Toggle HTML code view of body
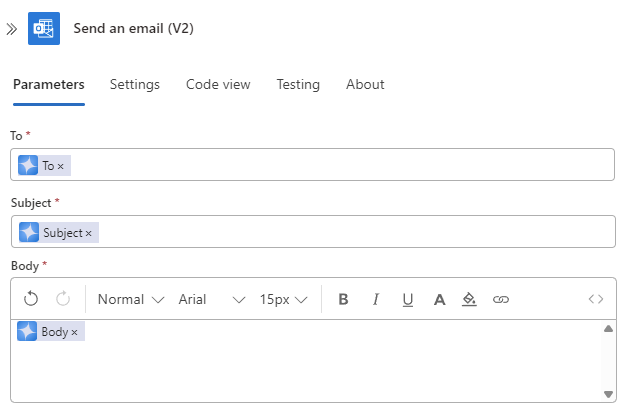620x410 pixels. tap(596, 299)
